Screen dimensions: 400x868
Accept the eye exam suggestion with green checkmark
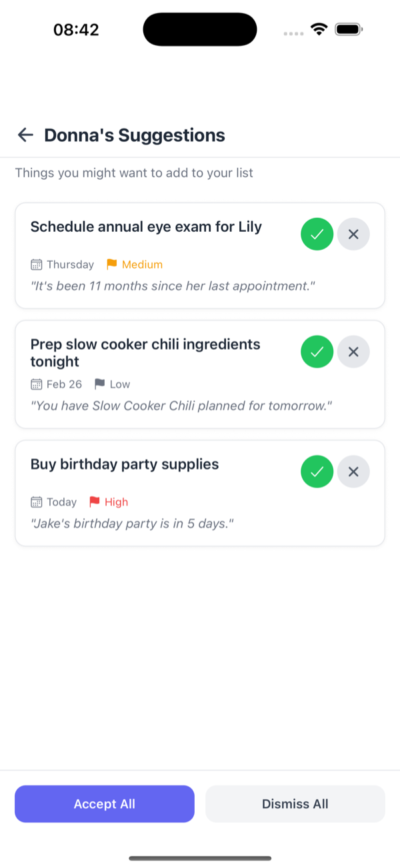[317, 234]
